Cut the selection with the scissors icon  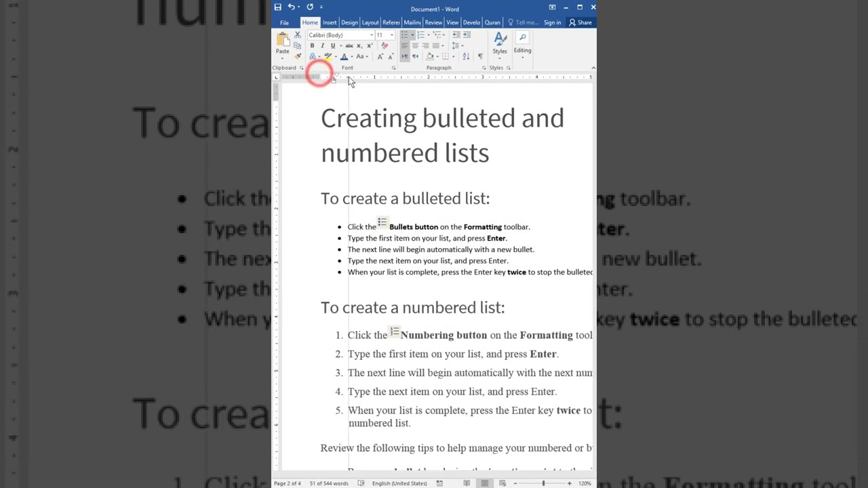pos(298,35)
